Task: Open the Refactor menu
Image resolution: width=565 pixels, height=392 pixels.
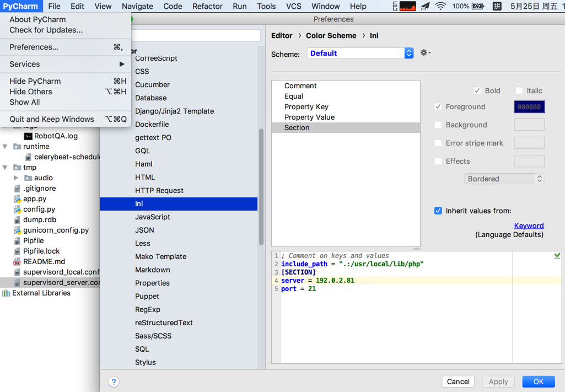Action: pyautogui.click(x=208, y=6)
